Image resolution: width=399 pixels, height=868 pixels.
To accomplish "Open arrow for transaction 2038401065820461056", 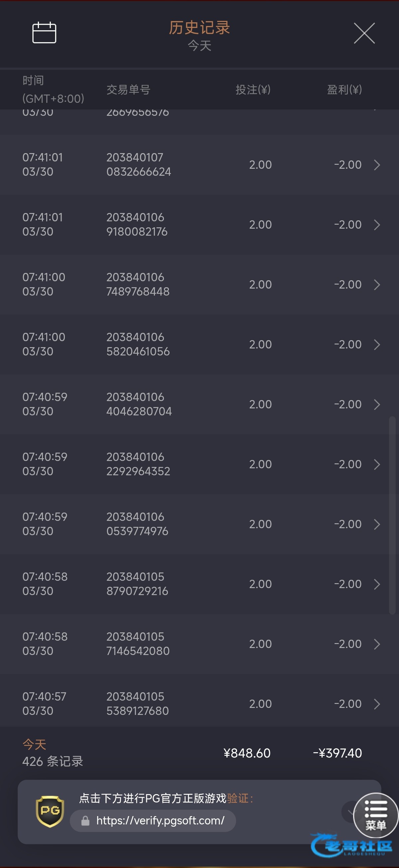I will [377, 344].
